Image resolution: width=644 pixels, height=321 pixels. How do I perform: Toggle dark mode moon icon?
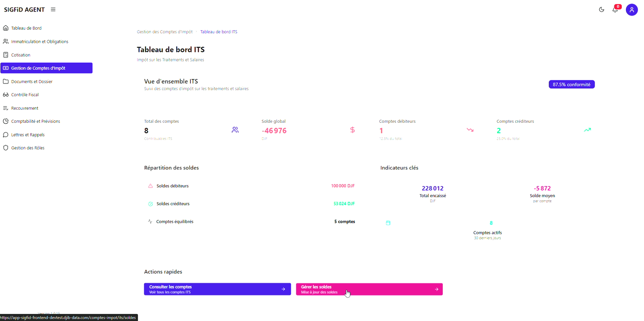[x=601, y=10]
